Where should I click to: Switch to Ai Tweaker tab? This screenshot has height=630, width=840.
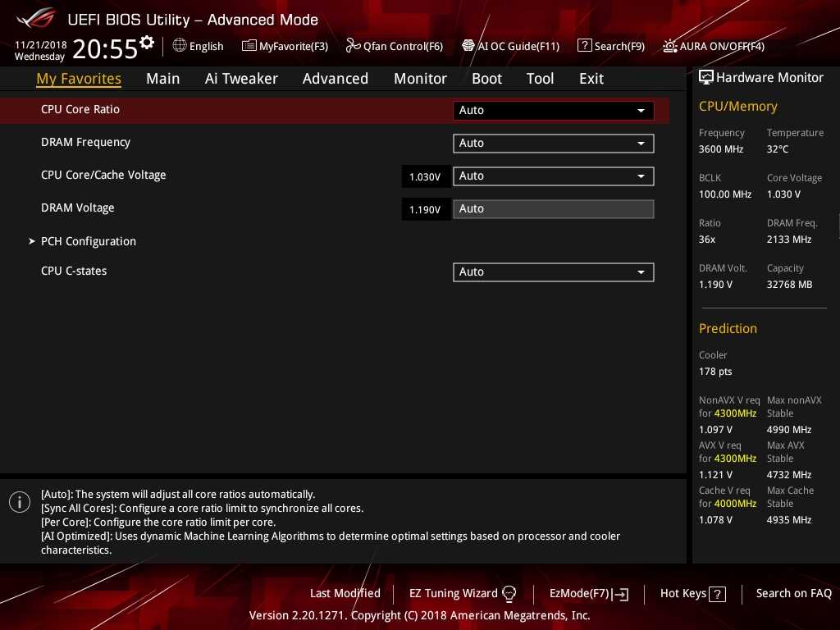point(241,79)
